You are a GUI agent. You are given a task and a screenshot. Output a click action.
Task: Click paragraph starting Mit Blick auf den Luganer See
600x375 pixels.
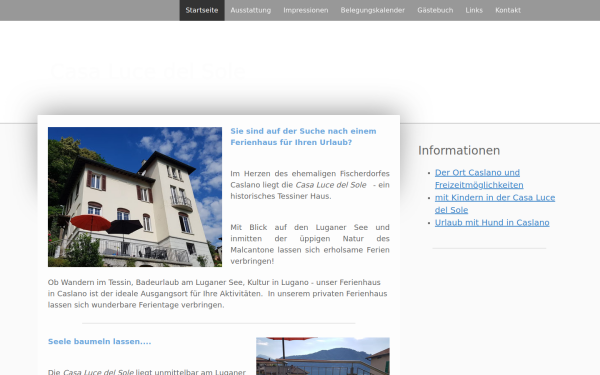tap(310, 244)
